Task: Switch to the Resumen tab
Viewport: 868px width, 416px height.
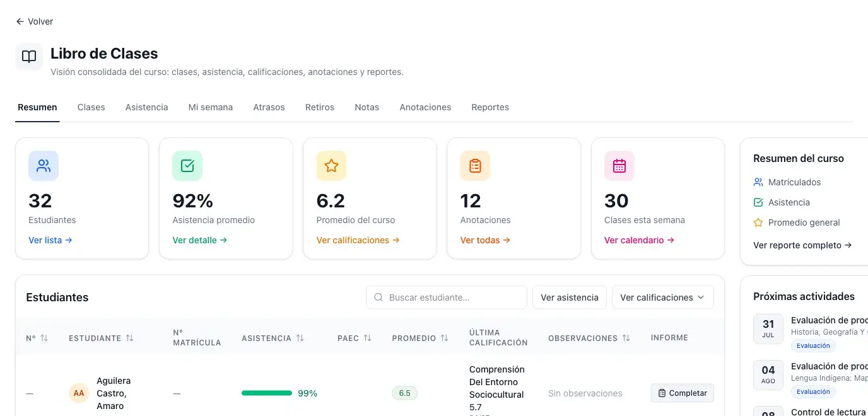Action: (37, 107)
